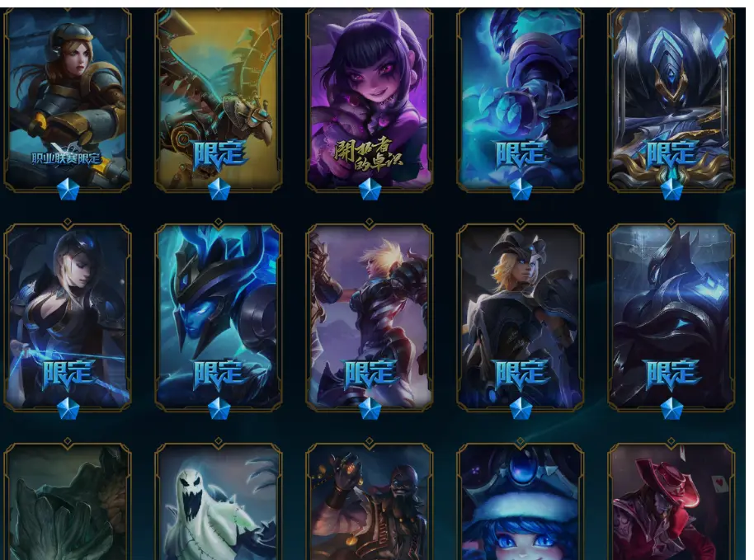Click 限定 badge on hooded blonde archer card

(68, 374)
